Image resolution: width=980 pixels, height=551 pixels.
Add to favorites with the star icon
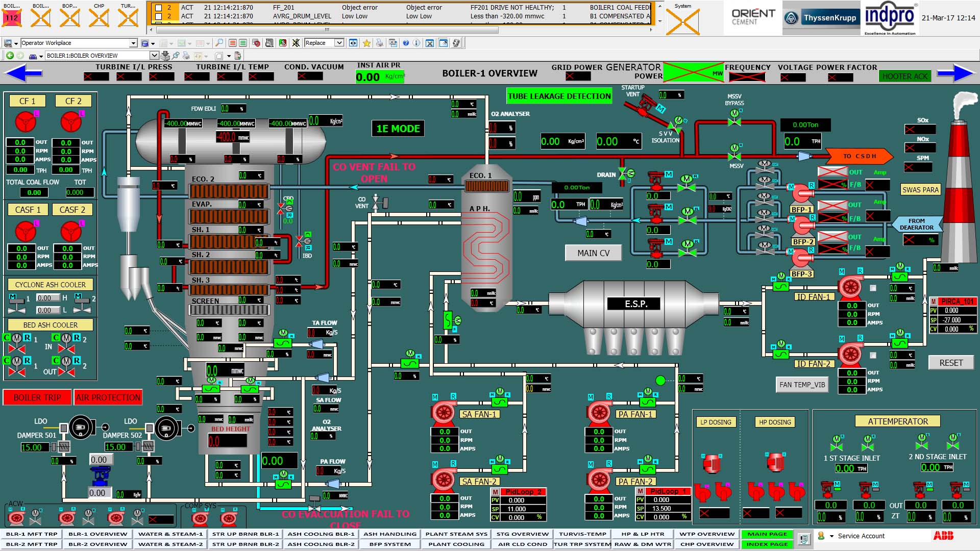coord(366,43)
